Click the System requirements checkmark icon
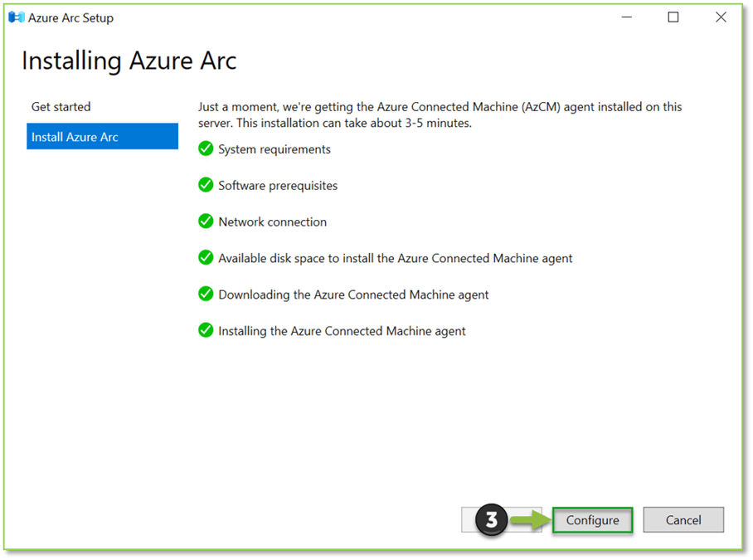Viewport: 753px width, 560px height. (205, 149)
